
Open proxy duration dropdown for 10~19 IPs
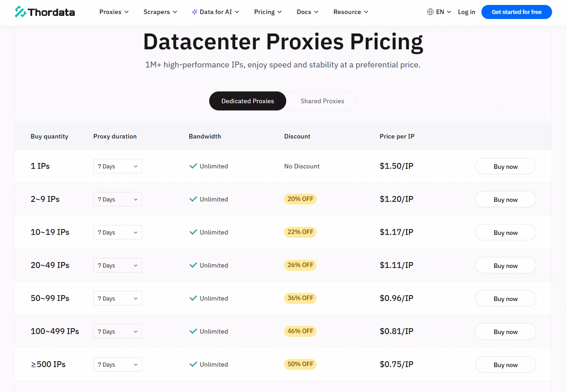[118, 233]
